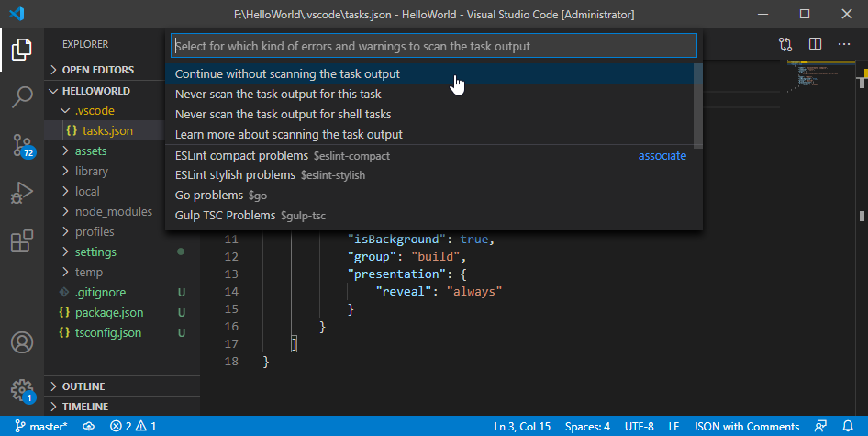Click the EXPLORER panel title
The width and height of the screenshot is (868, 436).
click(x=85, y=44)
